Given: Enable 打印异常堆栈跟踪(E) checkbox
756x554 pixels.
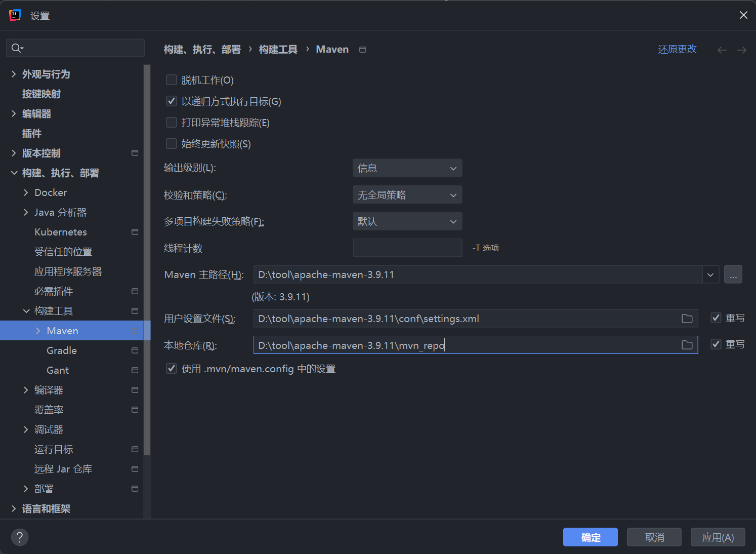Looking at the screenshot, I should coord(172,123).
